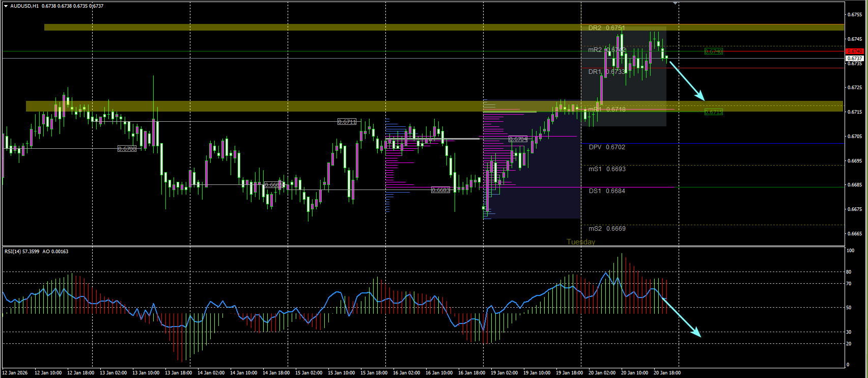This screenshot has height=378, width=868.
Task: Click the chart shift triangle marker at top
Action: coord(675,4)
